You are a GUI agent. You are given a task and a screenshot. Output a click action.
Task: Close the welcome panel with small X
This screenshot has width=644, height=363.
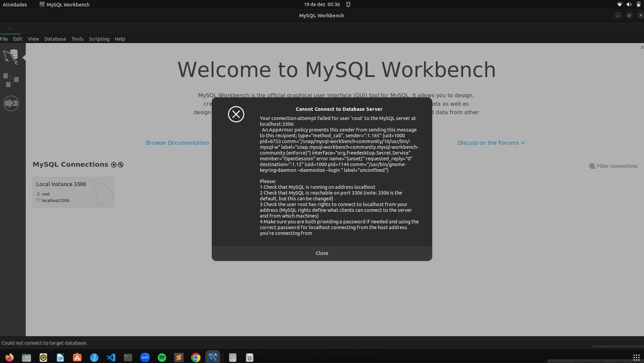[642, 47]
